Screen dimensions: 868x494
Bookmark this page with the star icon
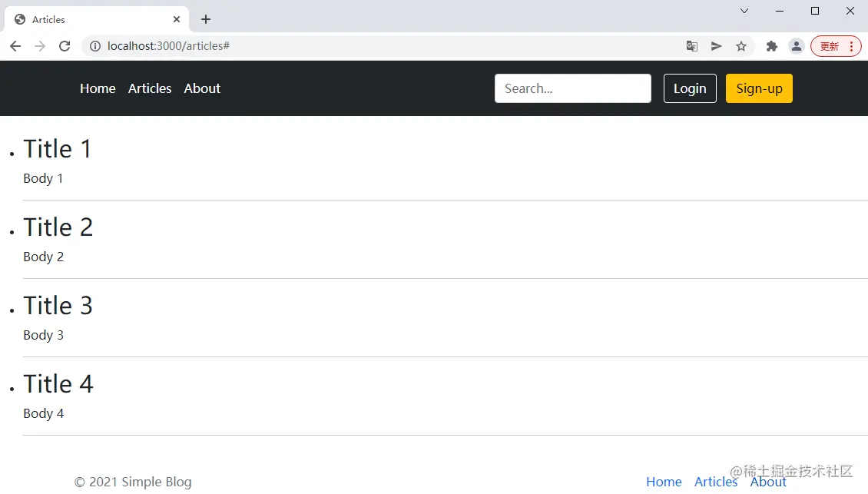click(741, 46)
